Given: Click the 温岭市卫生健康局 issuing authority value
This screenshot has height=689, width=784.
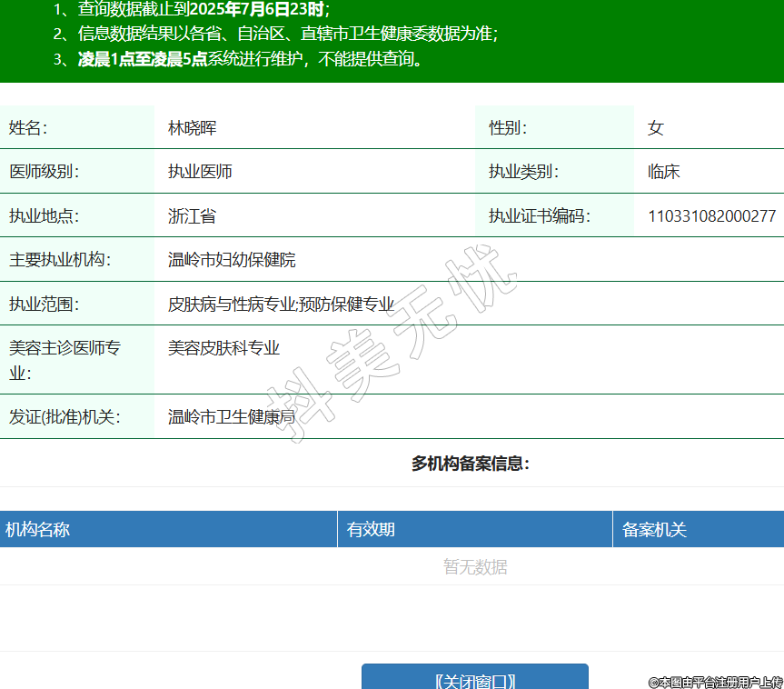Looking at the screenshot, I should coord(232,417).
